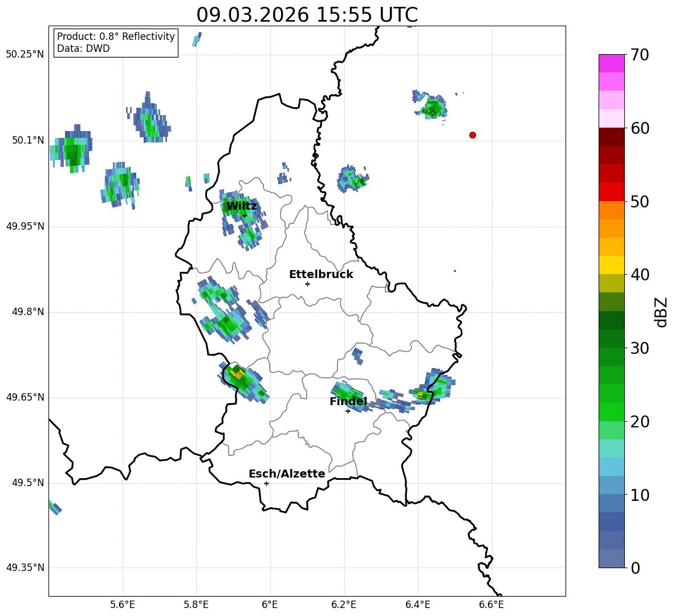Click the 70 value on the colorbar
This screenshot has height=616, width=675.
[x=639, y=55]
